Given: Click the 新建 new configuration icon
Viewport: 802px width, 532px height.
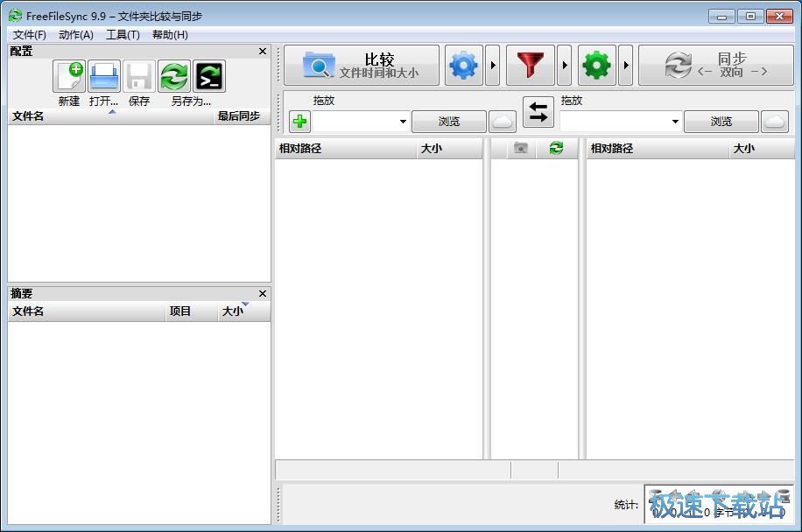Looking at the screenshot, I should tap(69, 77).
